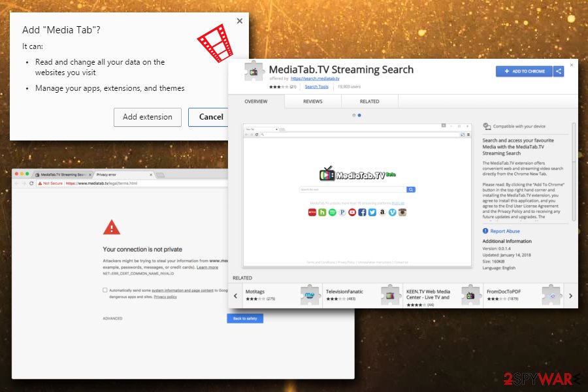Click the MediaTab.TV preview screenshot
Viewport: 588px width, 392px height.
pos(357,195)
